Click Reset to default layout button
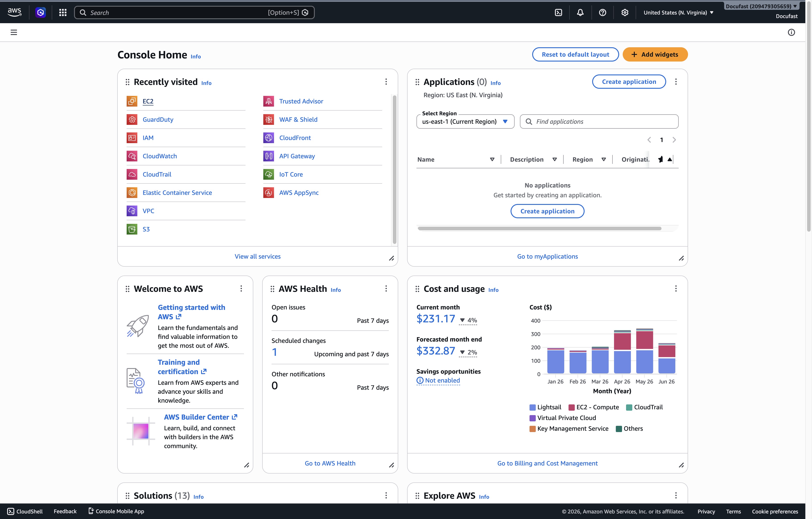 tap(575, 55)
